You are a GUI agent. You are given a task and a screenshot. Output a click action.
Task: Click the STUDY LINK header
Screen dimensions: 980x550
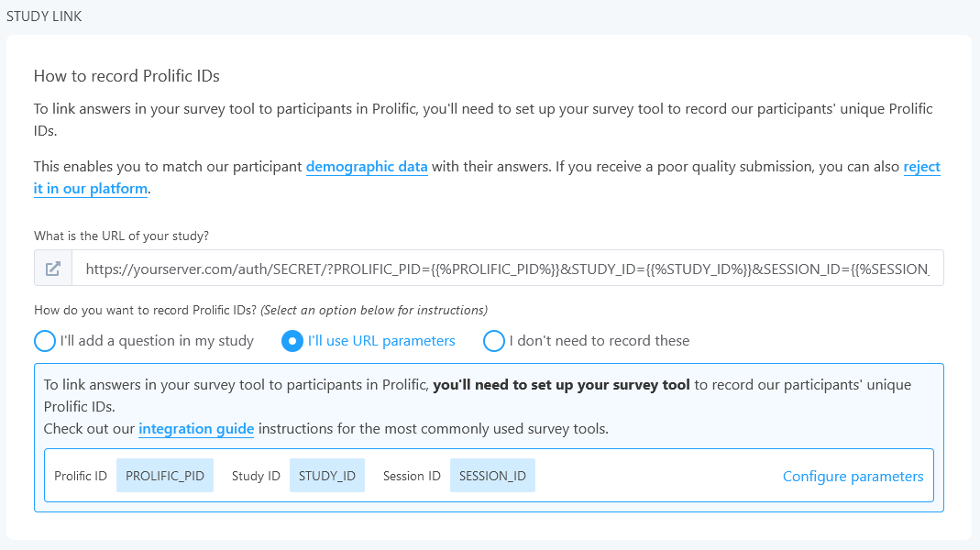point(44,16)
